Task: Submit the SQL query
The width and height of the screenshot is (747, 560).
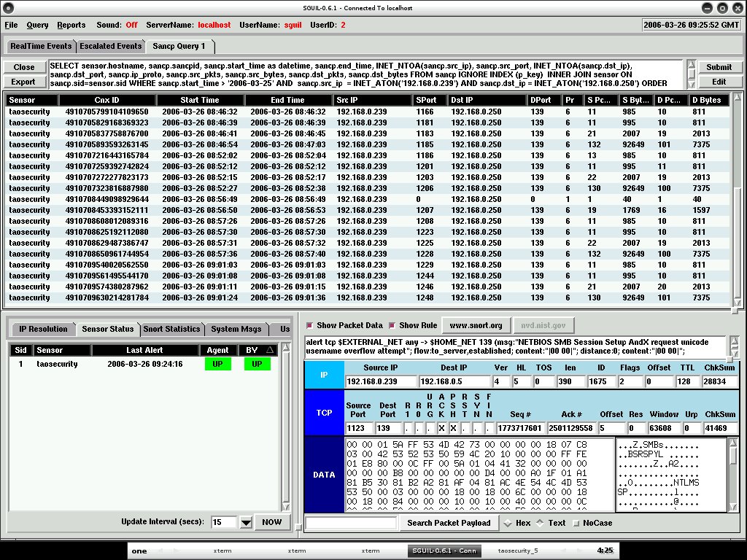Action: pos(719,67)
